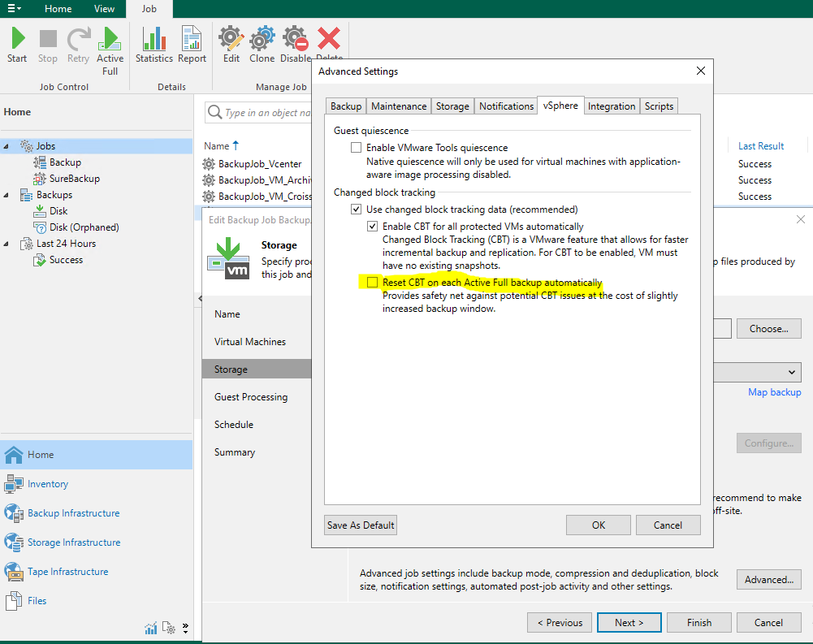813x644 pixels.
Task: Open Backup Infrastructure view
Action: click(74, 513)
